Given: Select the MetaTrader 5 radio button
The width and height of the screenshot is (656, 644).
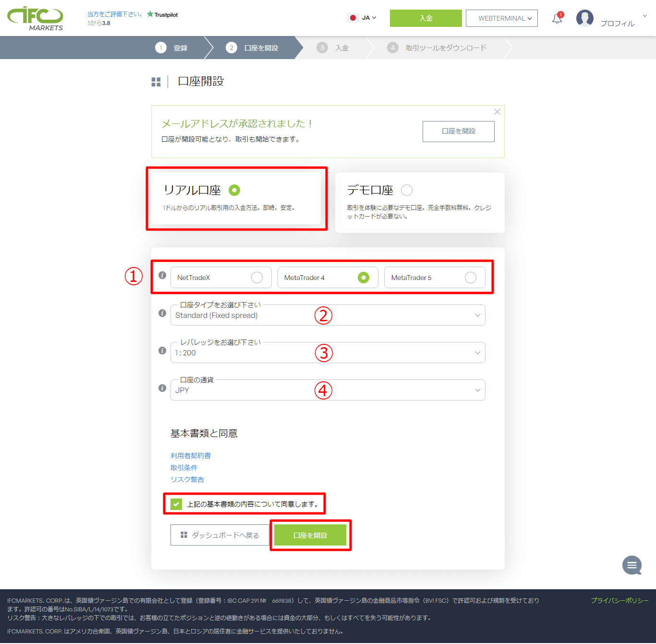Looking at the screenshot, I should tap(471, 278).
